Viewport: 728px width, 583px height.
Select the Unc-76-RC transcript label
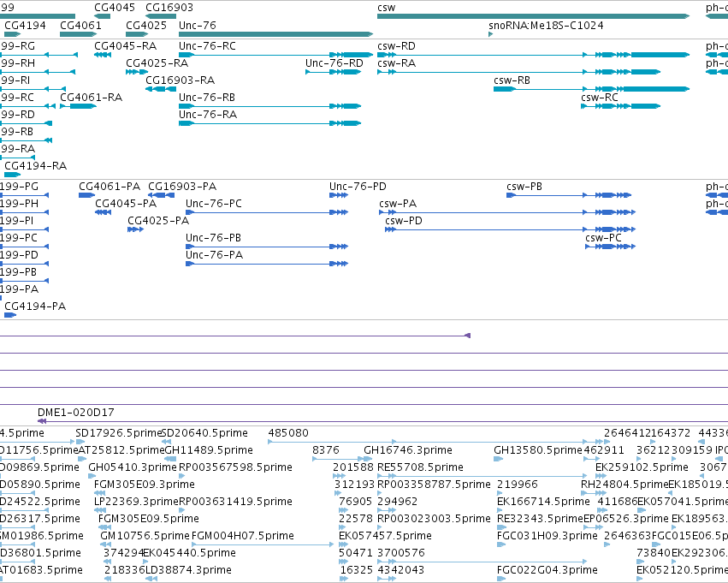[207, 46]
